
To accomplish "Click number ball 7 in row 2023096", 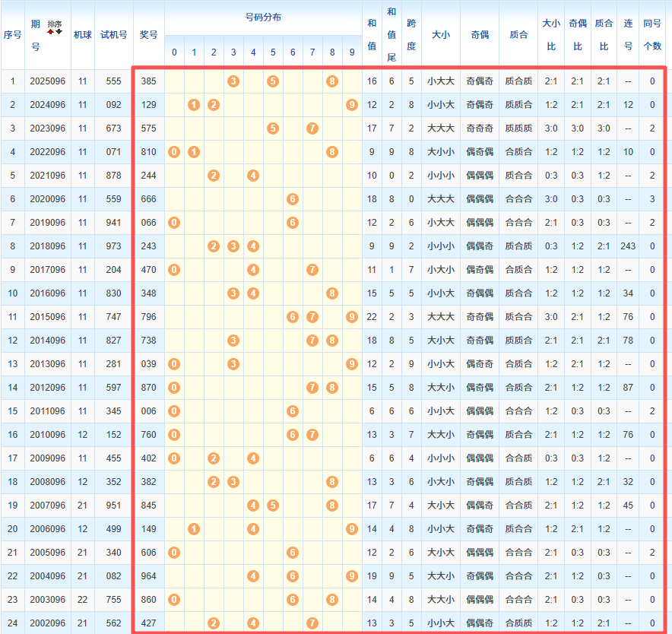I will (312, 128).
